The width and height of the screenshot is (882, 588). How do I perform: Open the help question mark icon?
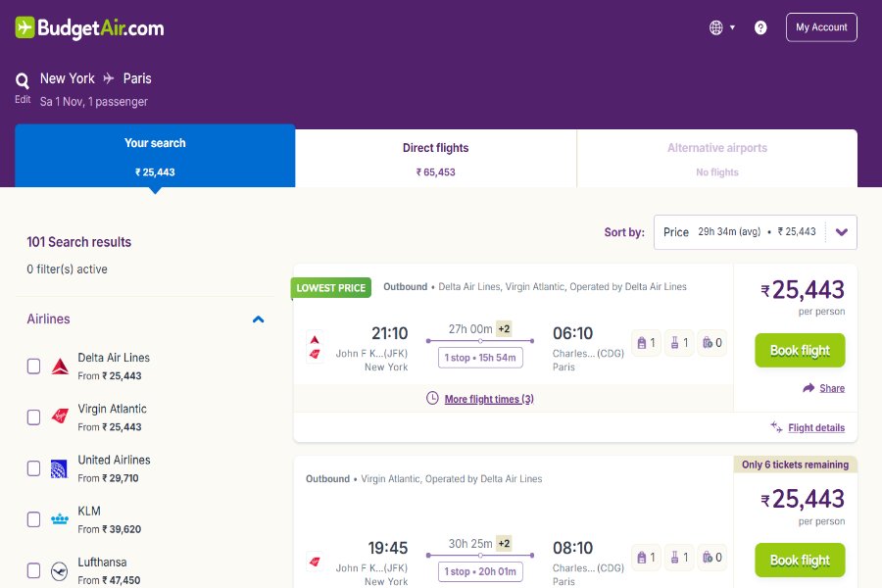coord(760,27)
